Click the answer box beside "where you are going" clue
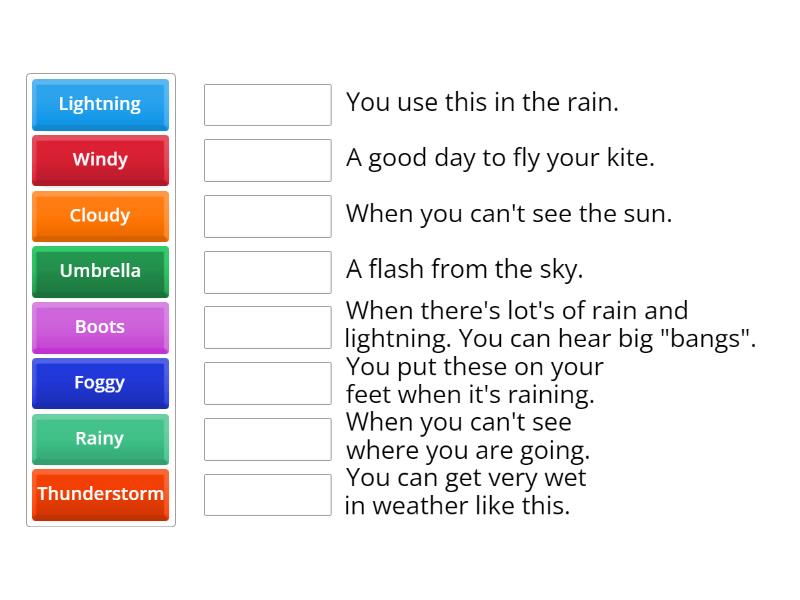 click(x=267, y=437)
